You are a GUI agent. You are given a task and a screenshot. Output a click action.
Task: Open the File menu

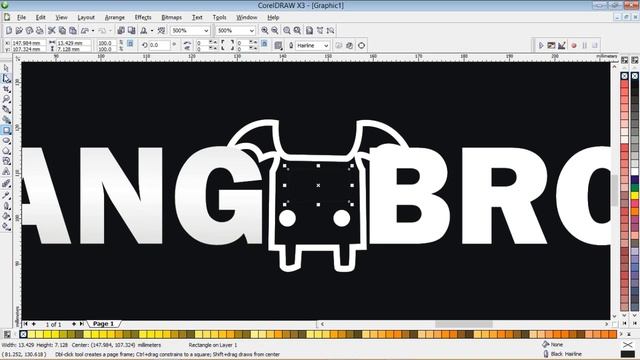pos(21,18)
